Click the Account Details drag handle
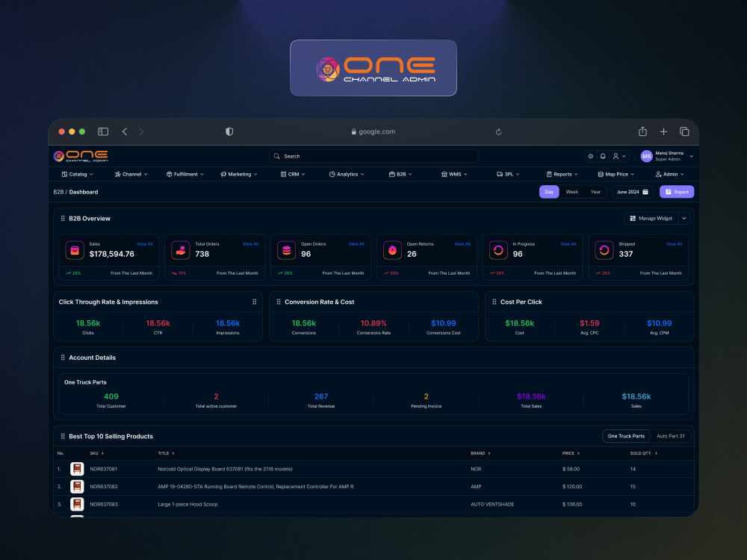The image size is (747, 560). pos(63,358)
